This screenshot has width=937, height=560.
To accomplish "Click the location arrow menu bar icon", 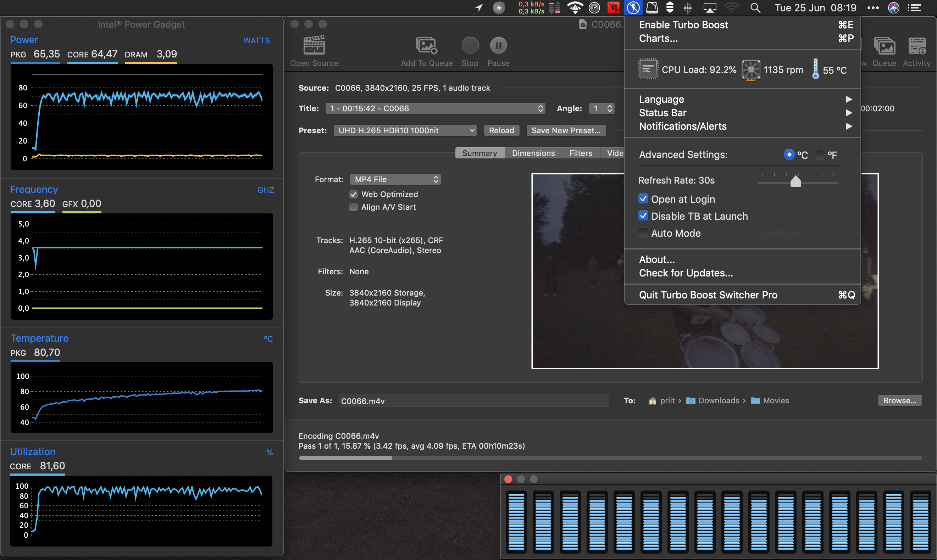I will 479,7.
